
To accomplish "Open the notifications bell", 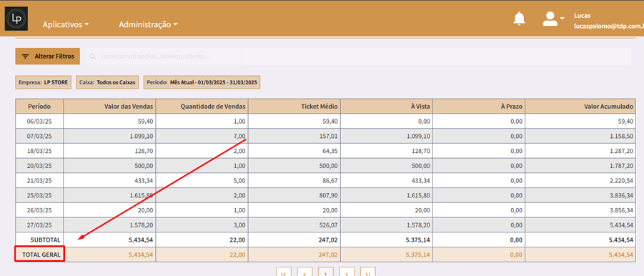I will coord(520,19).
